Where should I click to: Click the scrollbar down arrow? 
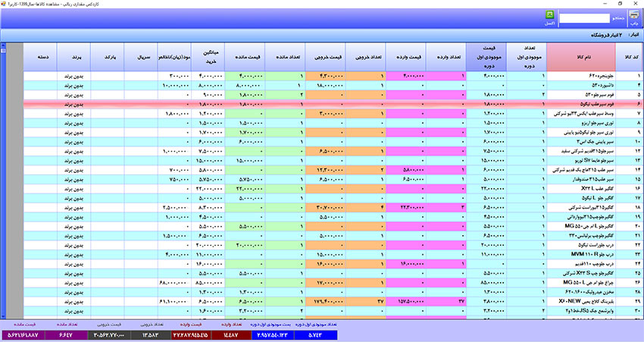tap(3, 316)
